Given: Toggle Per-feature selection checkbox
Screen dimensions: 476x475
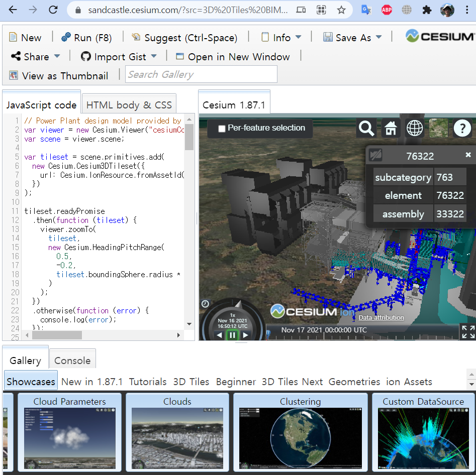Looking at the screenshot, I should click(x=222, y=129).
